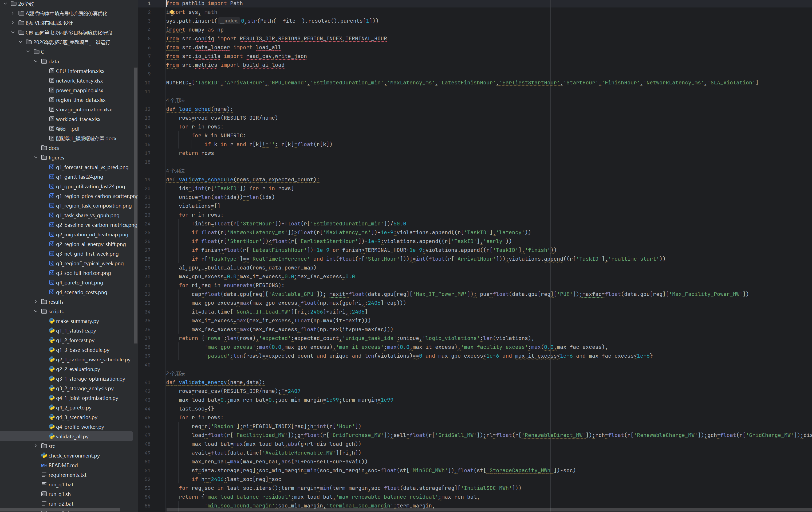Click the q4_2_pareto.py Python icon
This screenshot has width=812, height=512.
pyautogui.click(x=52, y=408)
